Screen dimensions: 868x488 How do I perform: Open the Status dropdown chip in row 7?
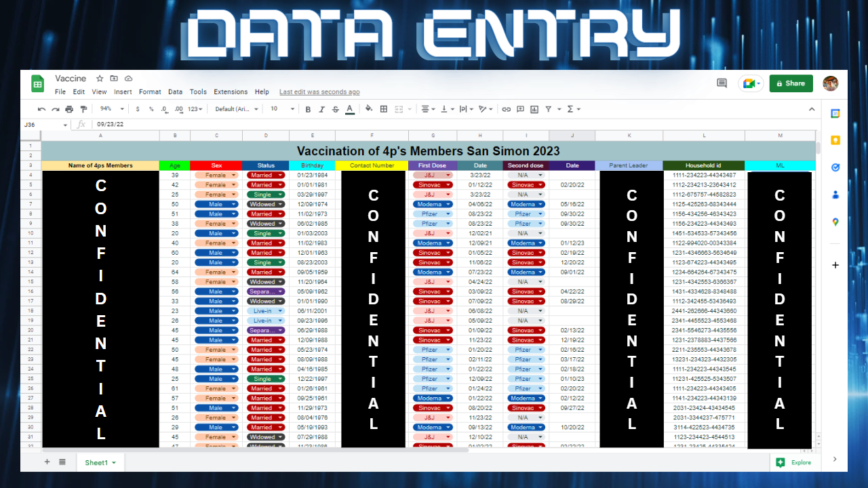266,204
